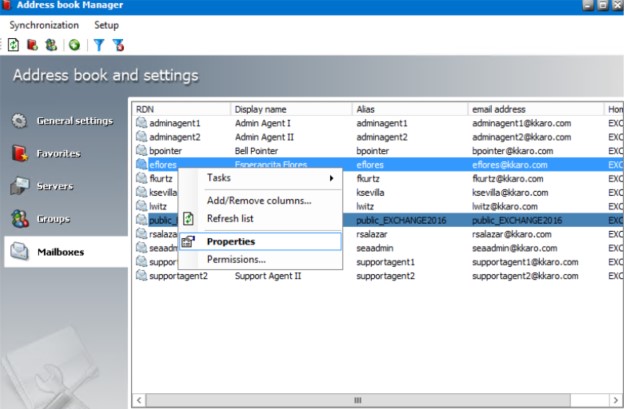Click the blue filter funnel icon
The image size is (625, 409).
click(x=99, y=44)
